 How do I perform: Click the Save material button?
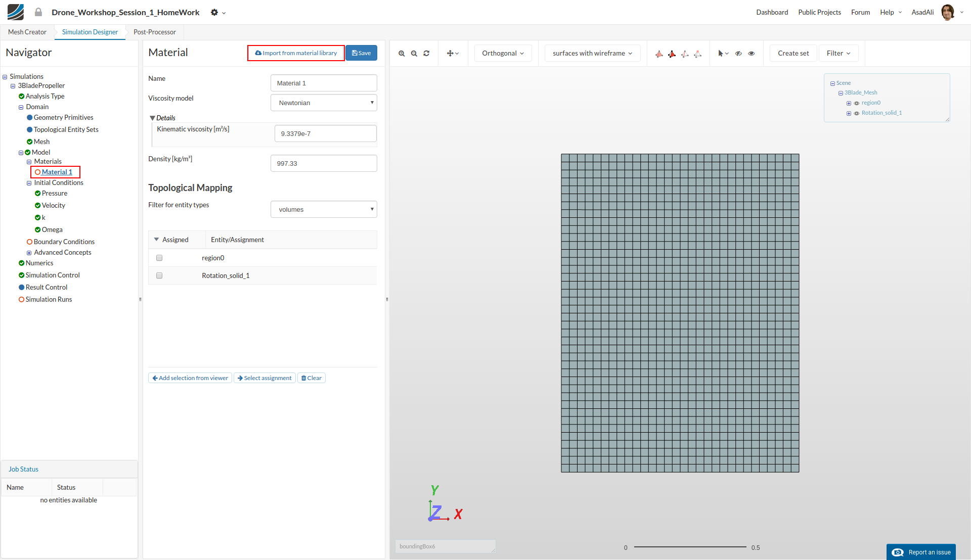[x=361, y=53]
